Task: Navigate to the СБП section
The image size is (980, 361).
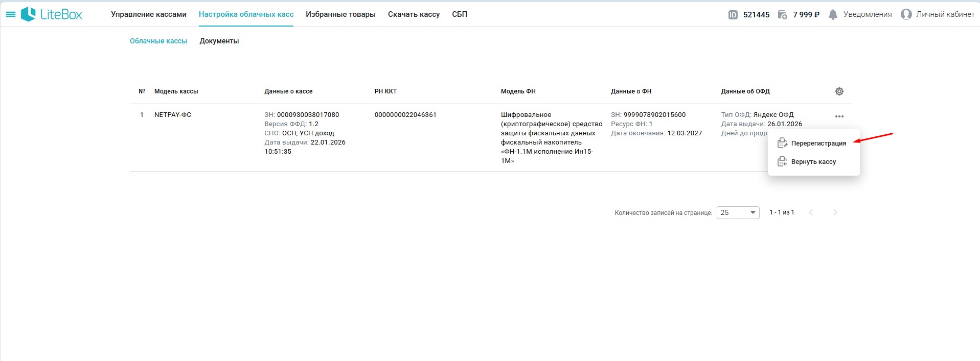Action: pos(459,14)
